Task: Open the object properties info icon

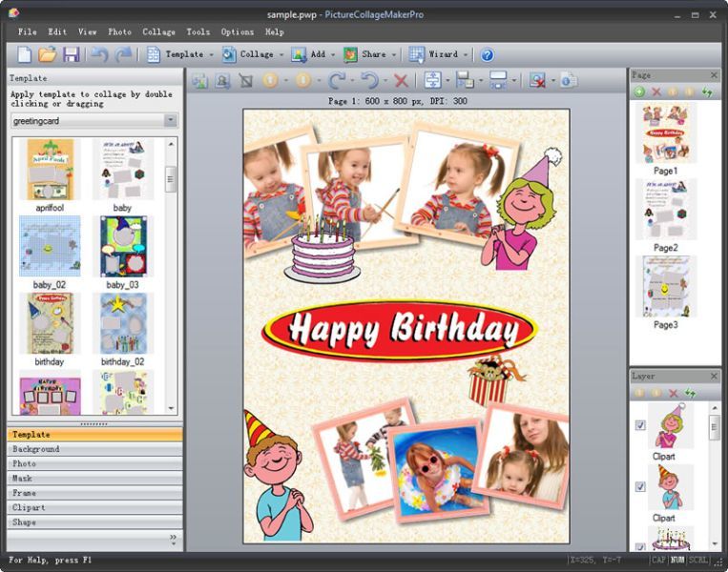Action: [568, 81]
